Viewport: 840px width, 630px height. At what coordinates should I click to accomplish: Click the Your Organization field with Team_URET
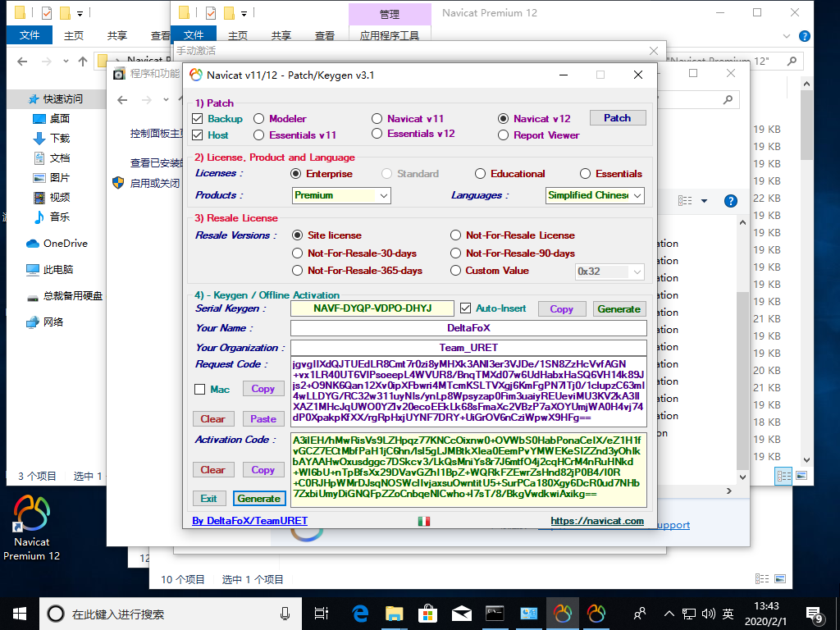[468, 348]
